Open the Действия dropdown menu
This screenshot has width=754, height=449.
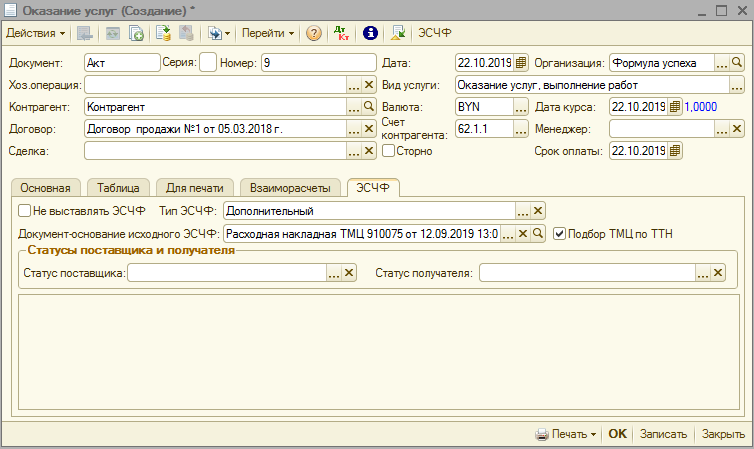[x=35, y=33]
